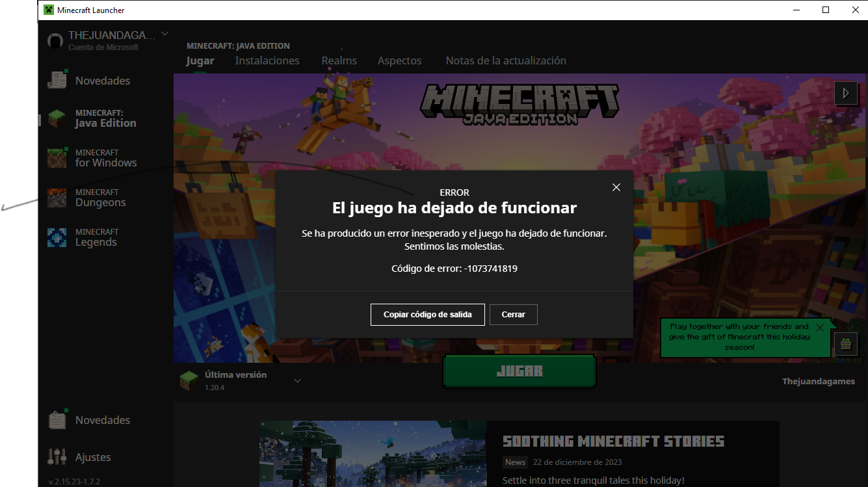The height and width of the screenshot is (487, 868).
Task: Click the Cuenta de Microsoft label
Action: [x=103, y=47]
